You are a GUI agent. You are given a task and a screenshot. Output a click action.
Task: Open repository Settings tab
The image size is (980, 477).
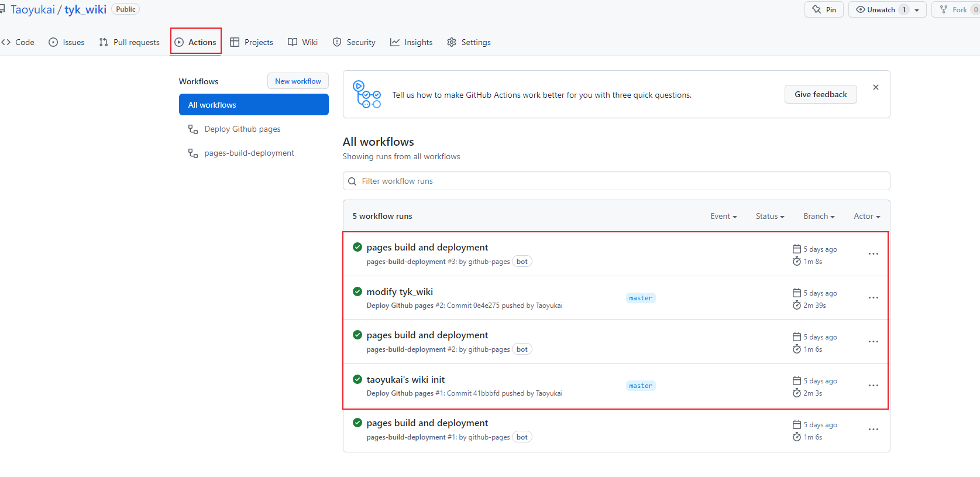pyautogui.click(x=469, y=42)
